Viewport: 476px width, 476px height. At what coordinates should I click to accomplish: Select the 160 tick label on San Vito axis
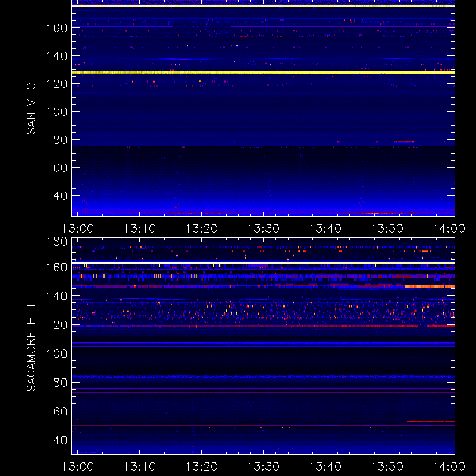point(57,28)
